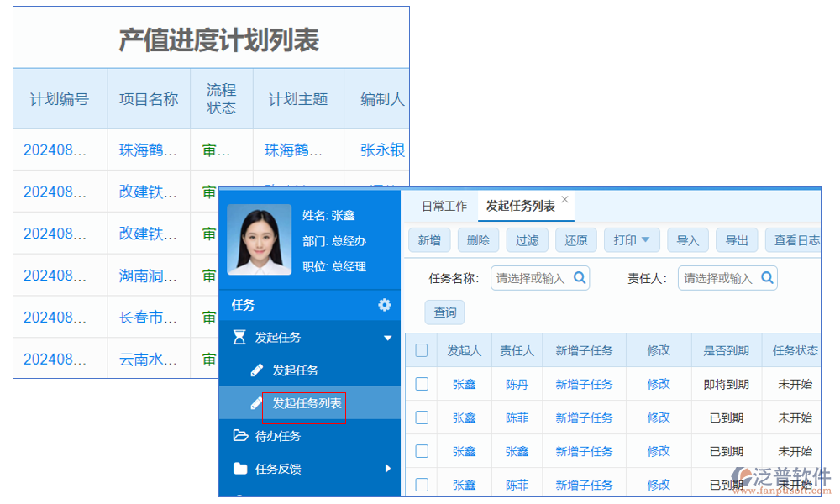This screenshot has width=840, height=504.
Task: Open the 发起任务 sub-item in sidebar
Action: [295, 370]
